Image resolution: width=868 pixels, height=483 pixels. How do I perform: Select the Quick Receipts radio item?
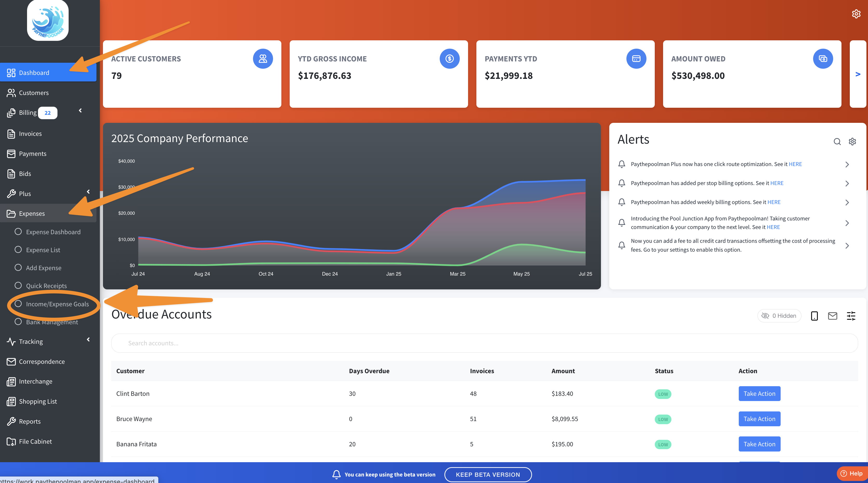pos(46,286)
